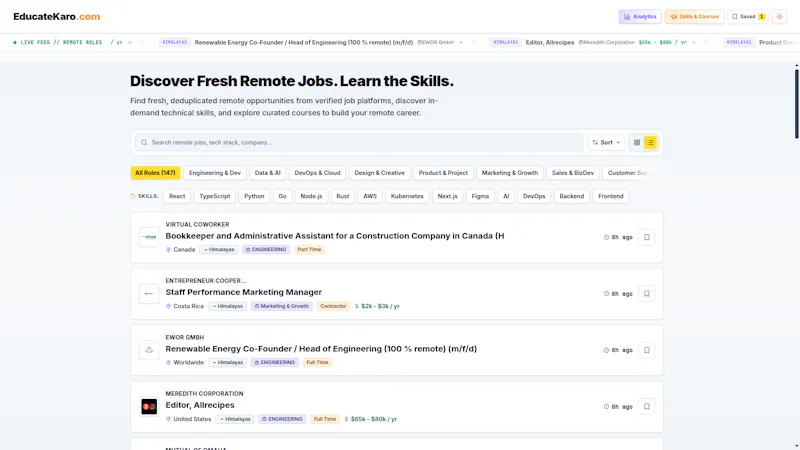
Task: Bookmark the Staff Performance Marketing Manager job
Action: [646, 293]
